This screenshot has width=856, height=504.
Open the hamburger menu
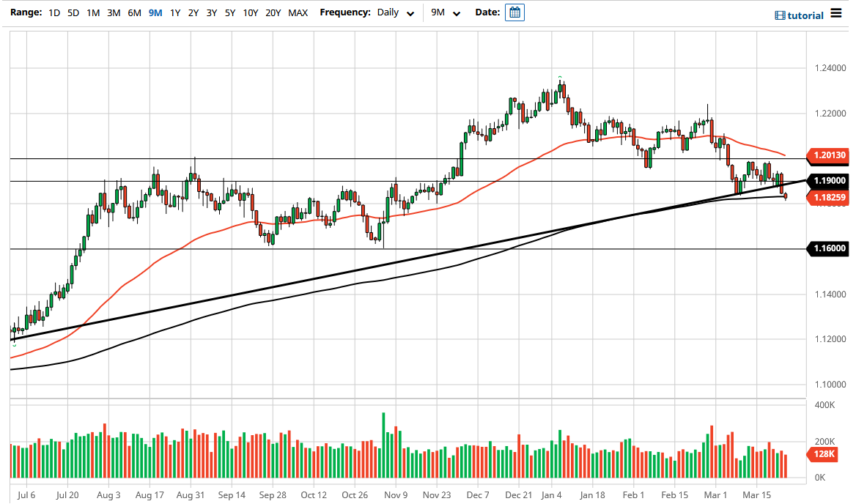(x=836, y=12)
